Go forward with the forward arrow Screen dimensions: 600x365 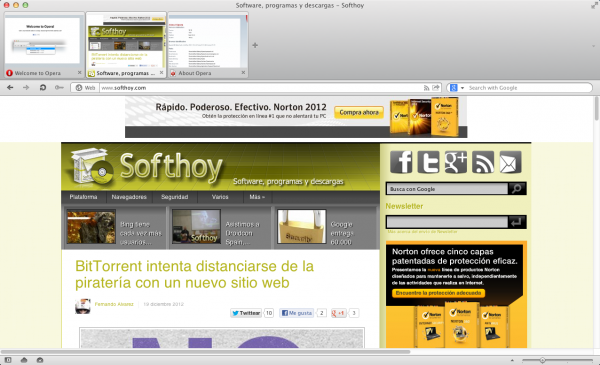tap(26, 88)
